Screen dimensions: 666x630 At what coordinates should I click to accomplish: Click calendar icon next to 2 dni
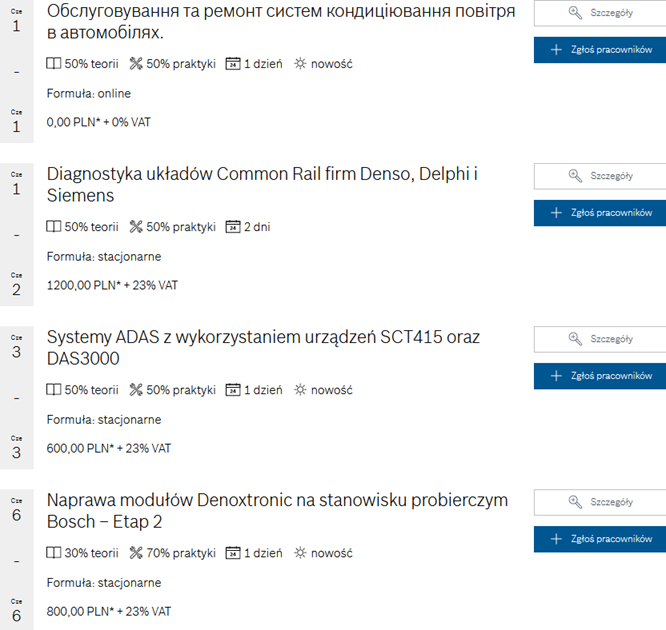point(233,227)
